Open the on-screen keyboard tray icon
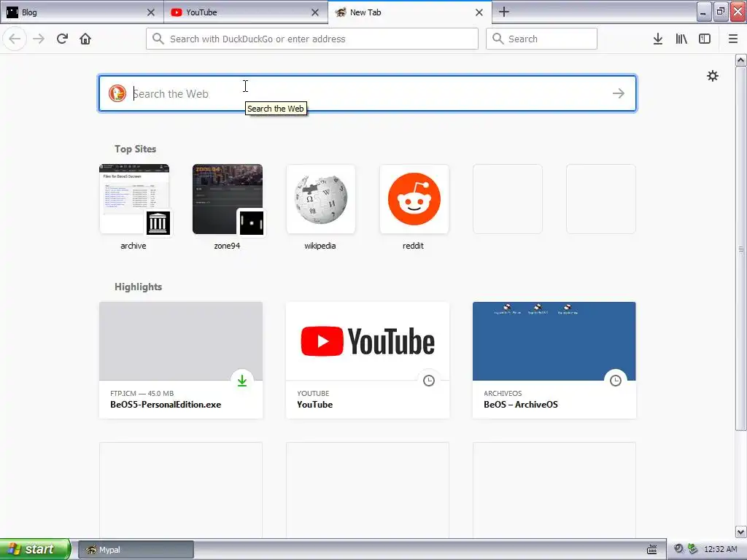The image size is (747, 560). [651, 549]
